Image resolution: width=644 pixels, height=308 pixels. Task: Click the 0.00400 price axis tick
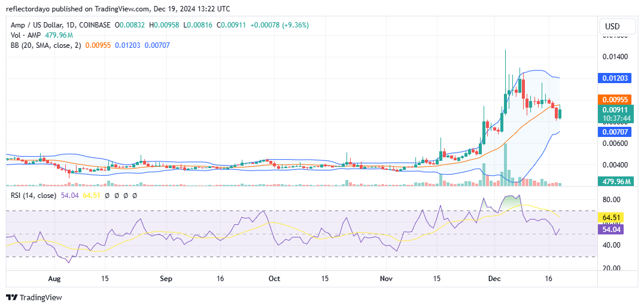(616, 165)
